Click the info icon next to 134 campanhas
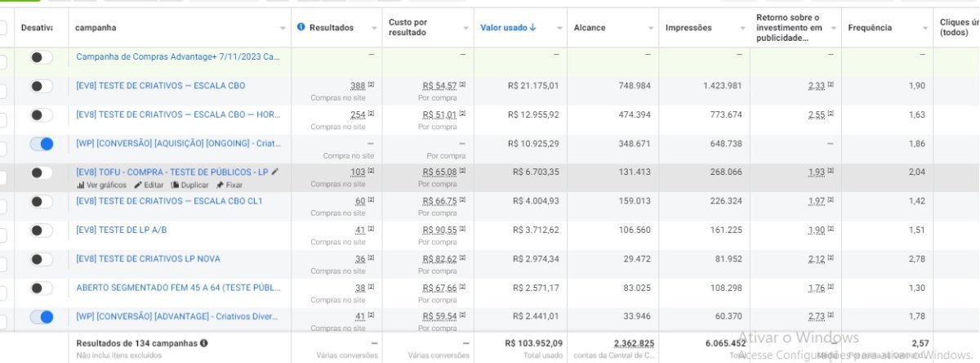Screen dimensions: 980x363 coord(203,343)
